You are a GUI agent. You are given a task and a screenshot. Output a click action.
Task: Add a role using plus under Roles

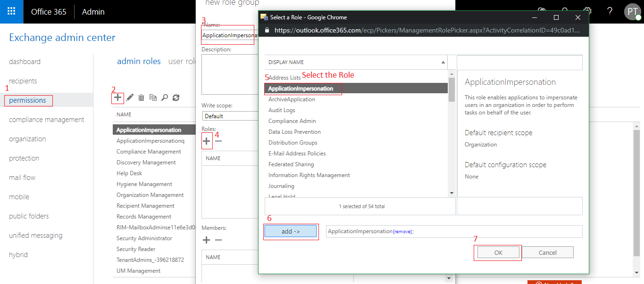point(206,140)
